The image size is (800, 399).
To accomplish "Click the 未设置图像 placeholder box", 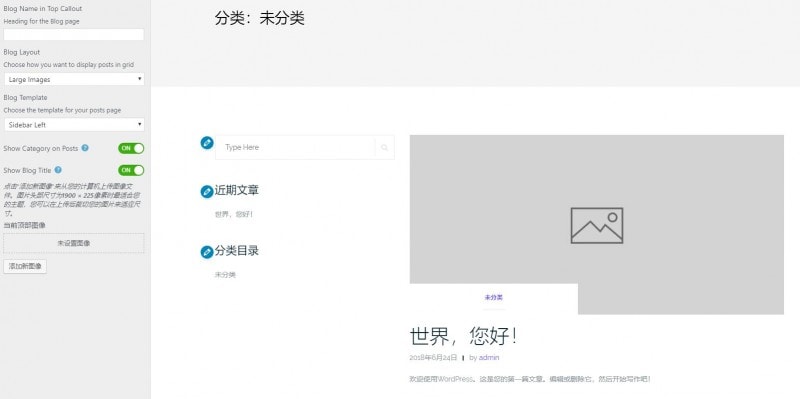I will (x=74, y=243).
